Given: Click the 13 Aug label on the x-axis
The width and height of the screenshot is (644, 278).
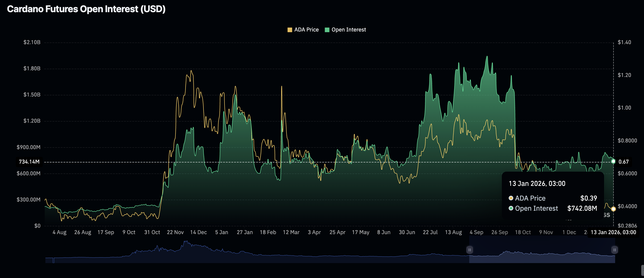Looking at the screenshot, I should coord(454,232).
